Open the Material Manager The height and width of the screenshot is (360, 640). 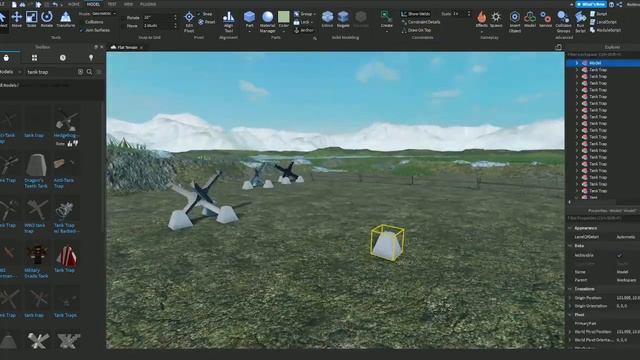coord(267,22)
